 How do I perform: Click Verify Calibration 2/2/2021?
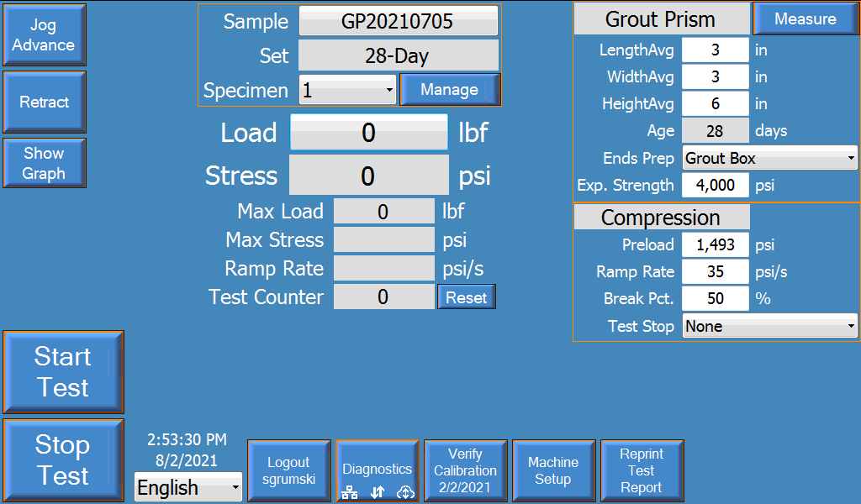click(465, 470)
